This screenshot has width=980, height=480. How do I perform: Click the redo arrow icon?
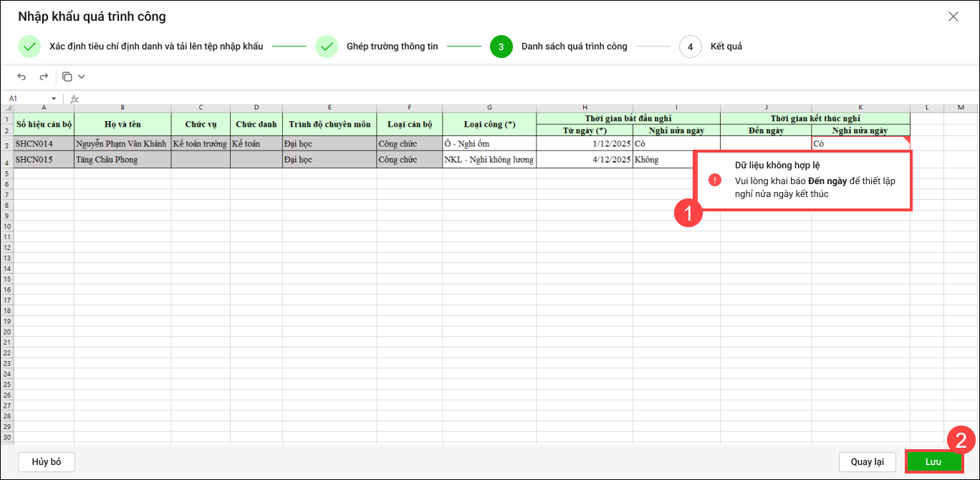tap(44, 77)
